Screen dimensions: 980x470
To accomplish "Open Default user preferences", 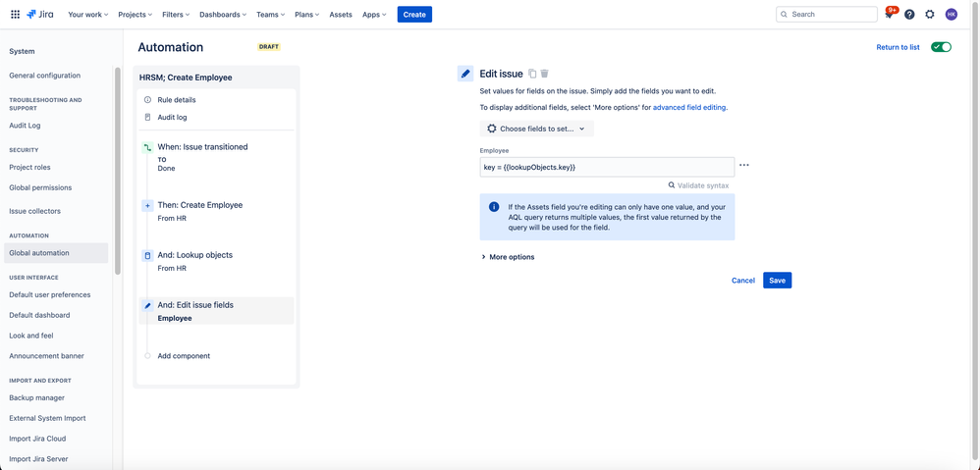I will click(x=50, y=294).
